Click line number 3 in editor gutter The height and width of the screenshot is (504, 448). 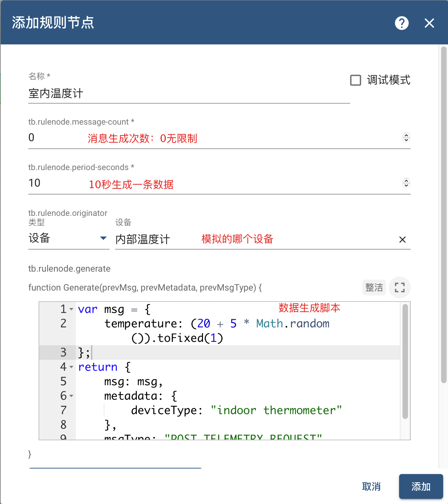tap(63, 353)
